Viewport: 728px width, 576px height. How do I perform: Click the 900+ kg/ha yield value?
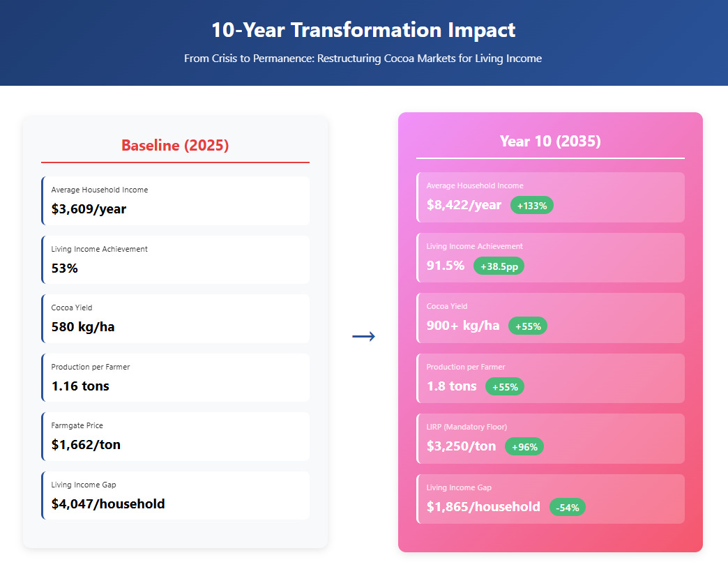(x=463, y=326)
